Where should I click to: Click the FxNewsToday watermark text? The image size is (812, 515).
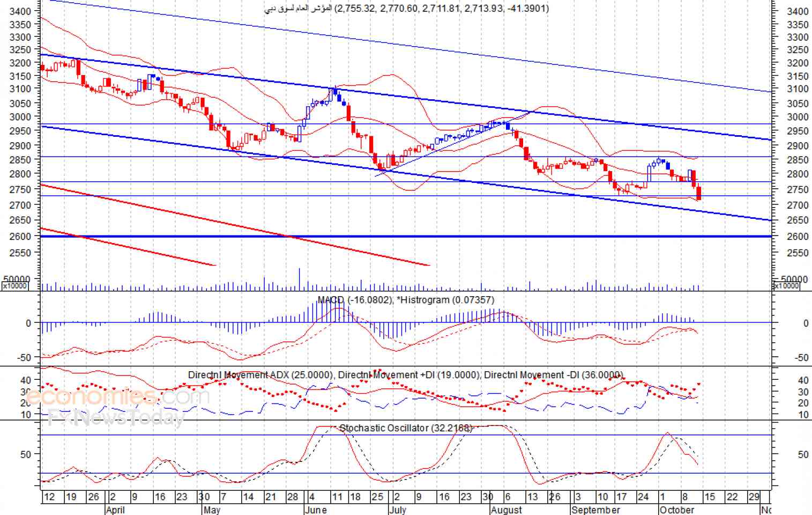click(115, 417)
